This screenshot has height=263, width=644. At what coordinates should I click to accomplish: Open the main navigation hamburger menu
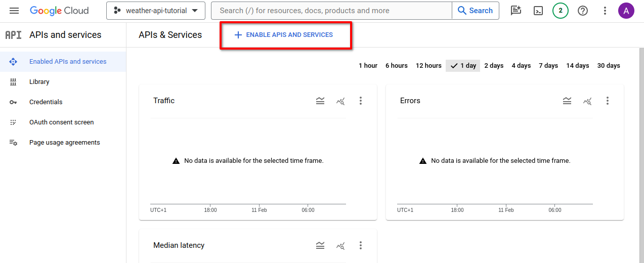click(x=14, y=11)
